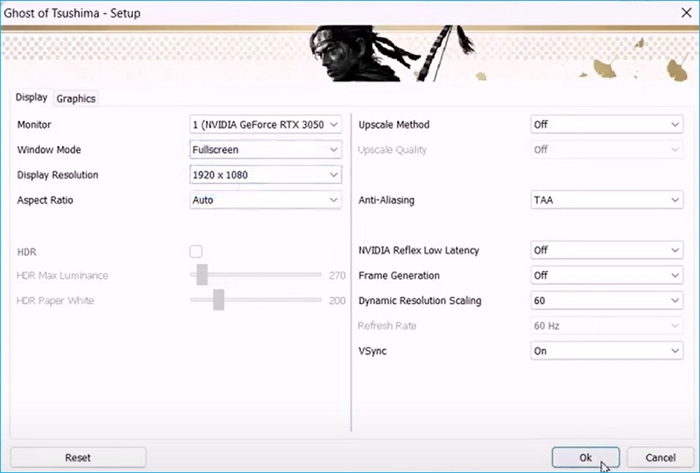Click the Reset button
Image resolution: width=700 pixels, height=473 pixels.
(78, 457)
